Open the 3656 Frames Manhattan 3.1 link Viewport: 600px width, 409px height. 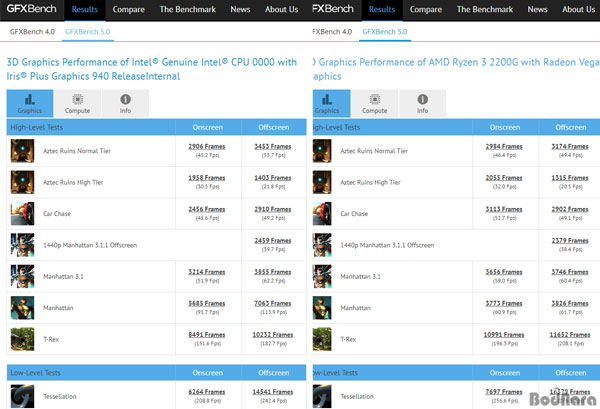click(504, 272)
